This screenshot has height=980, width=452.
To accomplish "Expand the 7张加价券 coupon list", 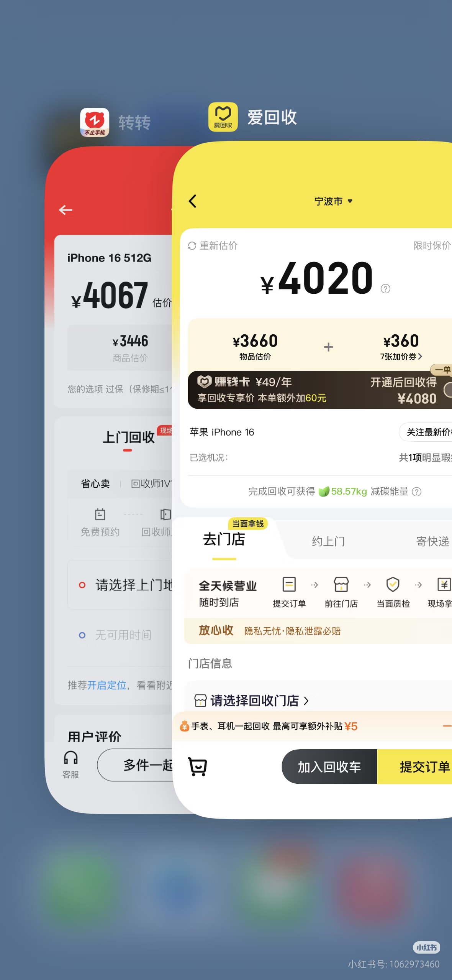I will tap(401, 357).
